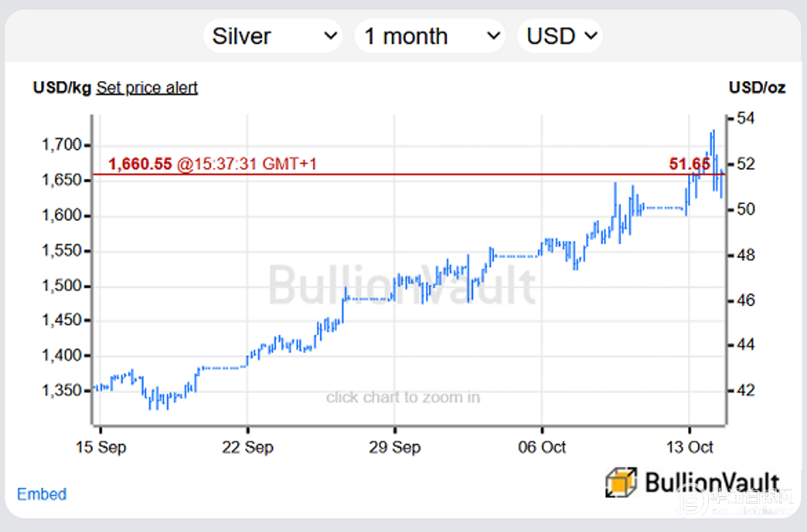The image size is (807, 532).
Task: Open the Embed link
Action: 42,494
